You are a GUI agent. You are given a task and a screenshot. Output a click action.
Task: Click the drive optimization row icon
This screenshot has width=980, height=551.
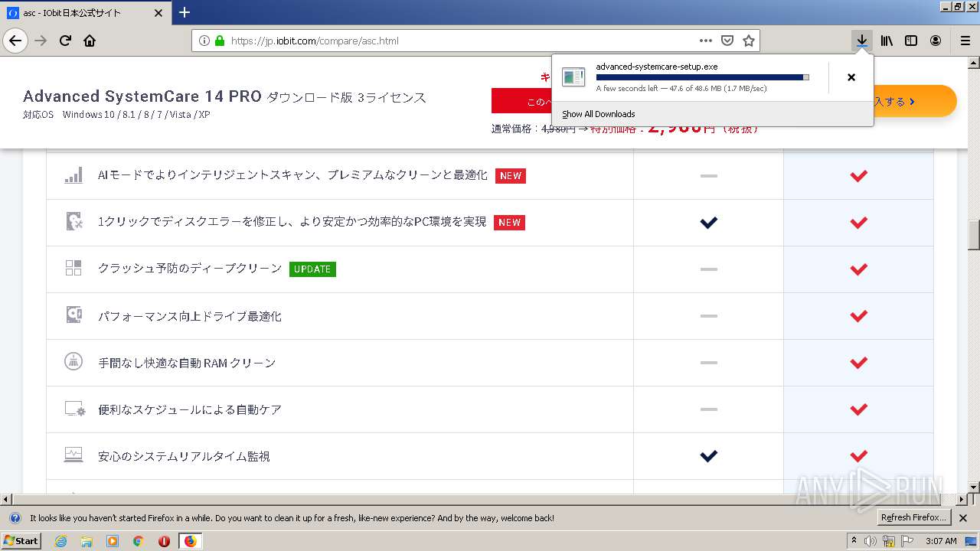[x=73, y=315]
